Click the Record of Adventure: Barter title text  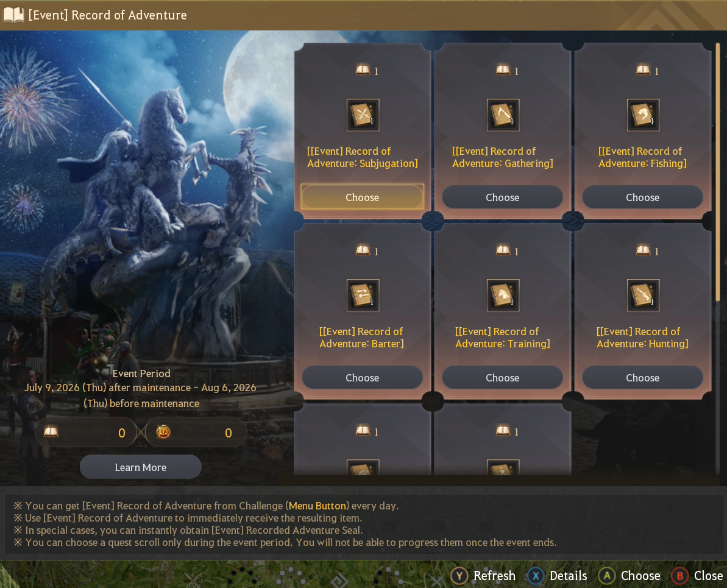361,338
